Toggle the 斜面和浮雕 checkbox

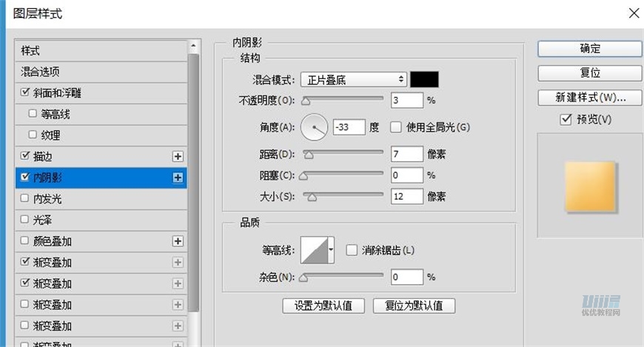(26, 93)
